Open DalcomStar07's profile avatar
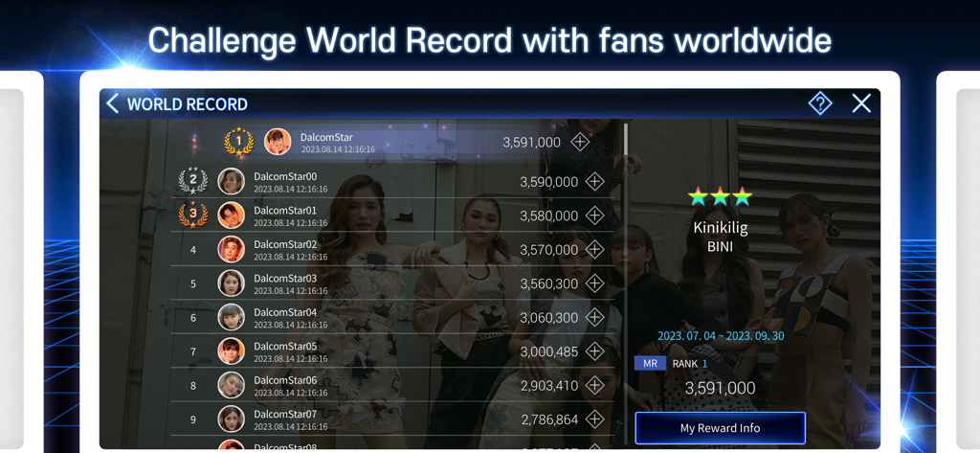 tap(232, 419)
